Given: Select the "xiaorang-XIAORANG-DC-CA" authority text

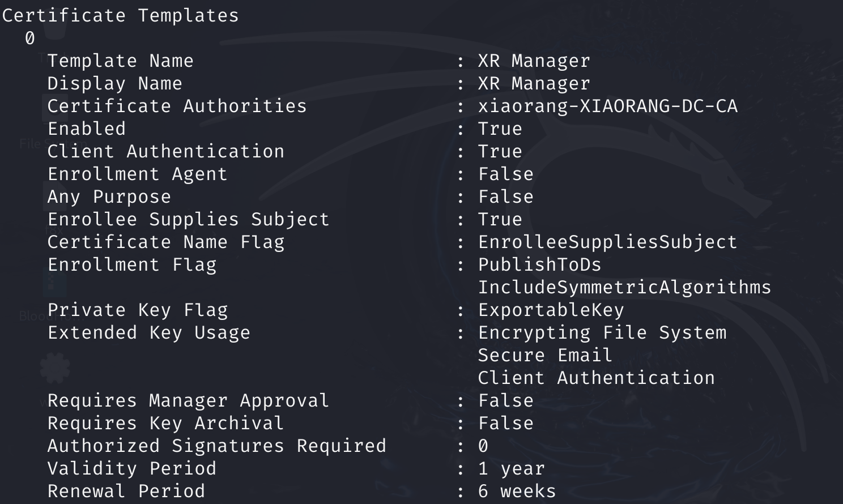Looking at the screenshot, I should click(607, 106).
